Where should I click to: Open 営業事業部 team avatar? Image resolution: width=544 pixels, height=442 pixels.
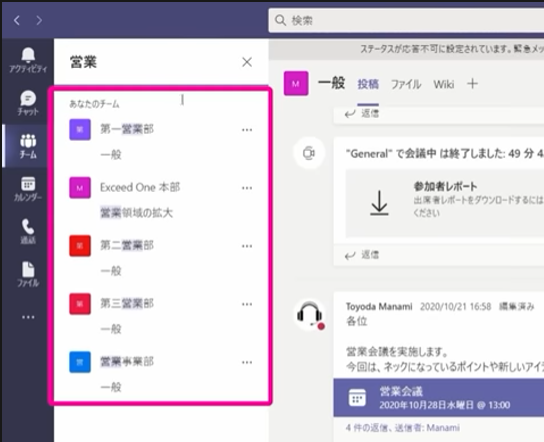80,362
